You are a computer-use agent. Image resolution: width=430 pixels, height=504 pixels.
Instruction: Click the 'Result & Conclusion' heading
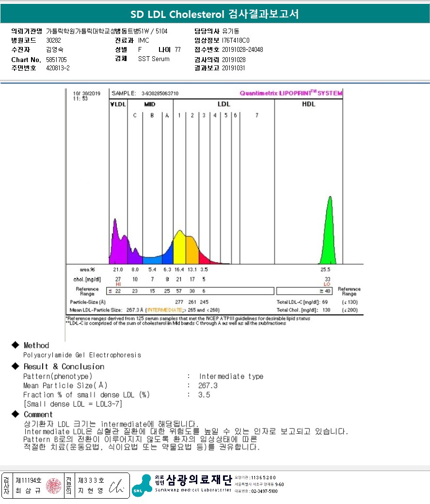[x=64, y=367]
